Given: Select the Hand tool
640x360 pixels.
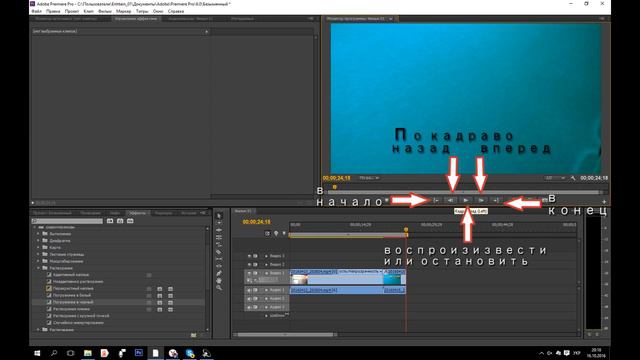Looking at the screenshot, I should click(219, 280).
